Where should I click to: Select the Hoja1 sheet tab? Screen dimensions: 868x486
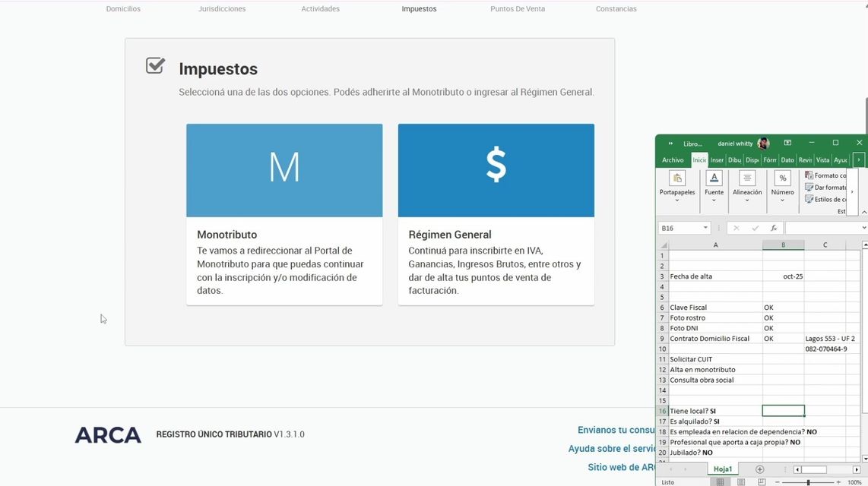[723, 469]
